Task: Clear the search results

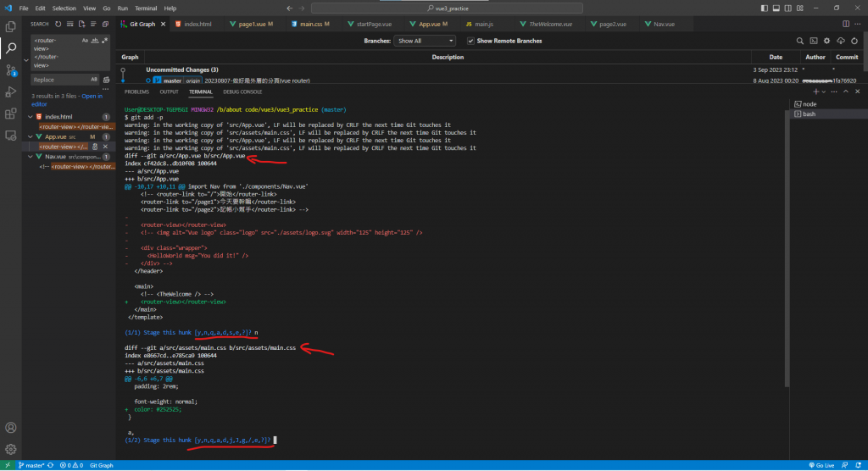Action: (x=70, y=25)
